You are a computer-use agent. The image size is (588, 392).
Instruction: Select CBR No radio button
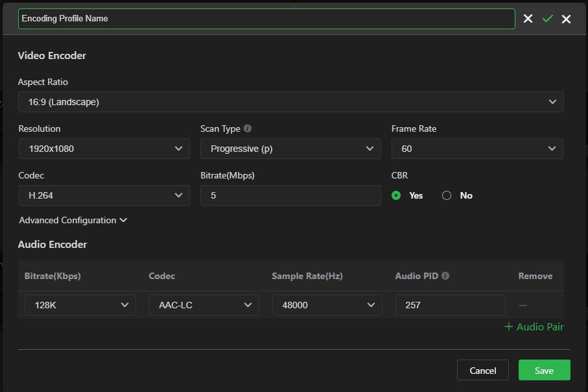[x=446, y=195]
